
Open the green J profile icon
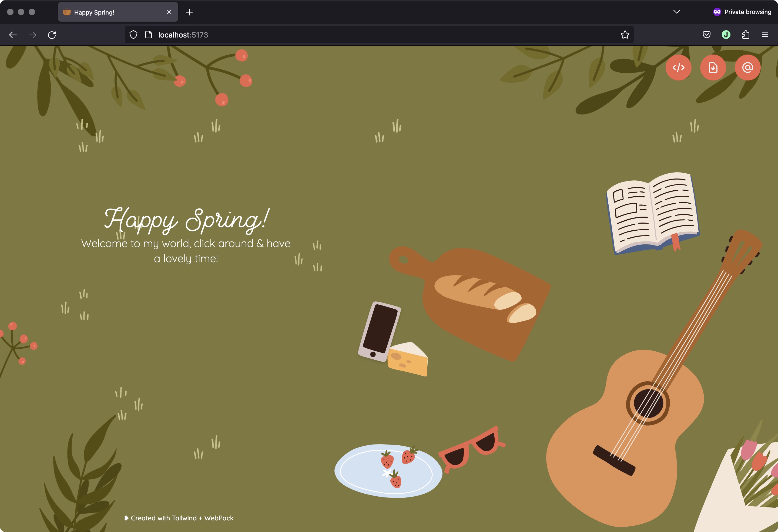pyautogui.click(x=726, y=35)
